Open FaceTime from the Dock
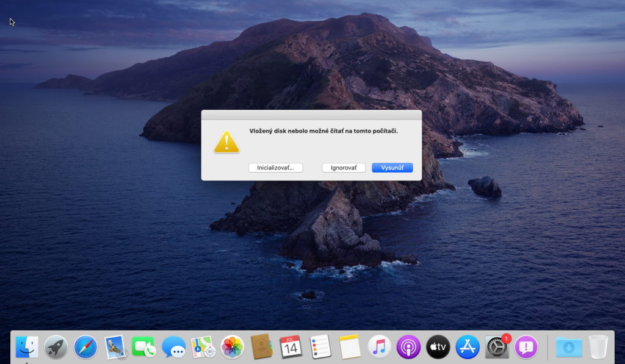This screenshot has height=364, width=625. tap(144, 347)
